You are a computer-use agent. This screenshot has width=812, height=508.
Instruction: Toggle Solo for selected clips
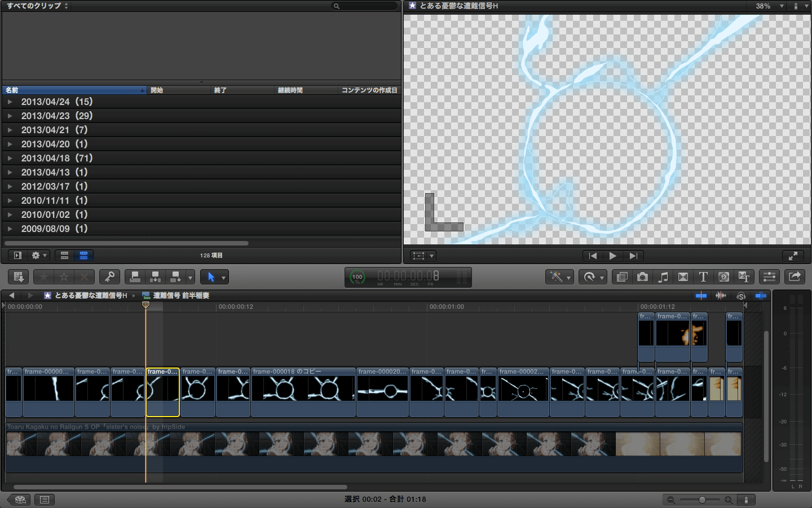pos(741,296)
